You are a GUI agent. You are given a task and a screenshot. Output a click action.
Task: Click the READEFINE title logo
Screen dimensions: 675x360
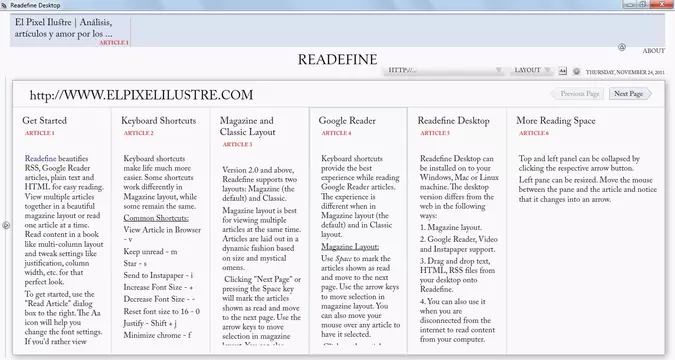338,59
